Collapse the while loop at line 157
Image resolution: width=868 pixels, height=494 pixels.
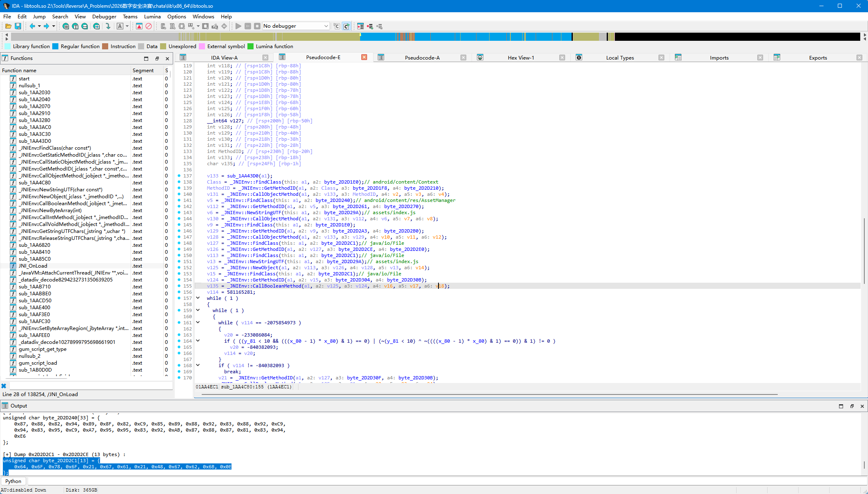coord(198,298)
